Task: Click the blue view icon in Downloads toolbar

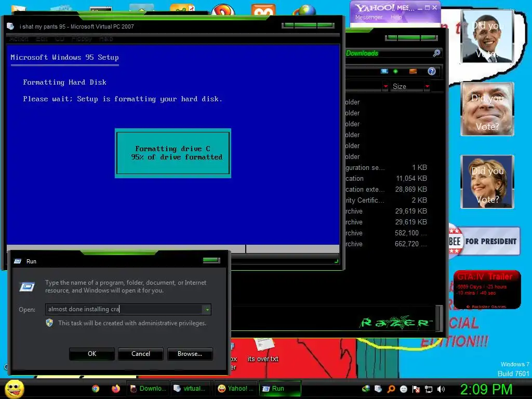Action: (x=384, y=71)
